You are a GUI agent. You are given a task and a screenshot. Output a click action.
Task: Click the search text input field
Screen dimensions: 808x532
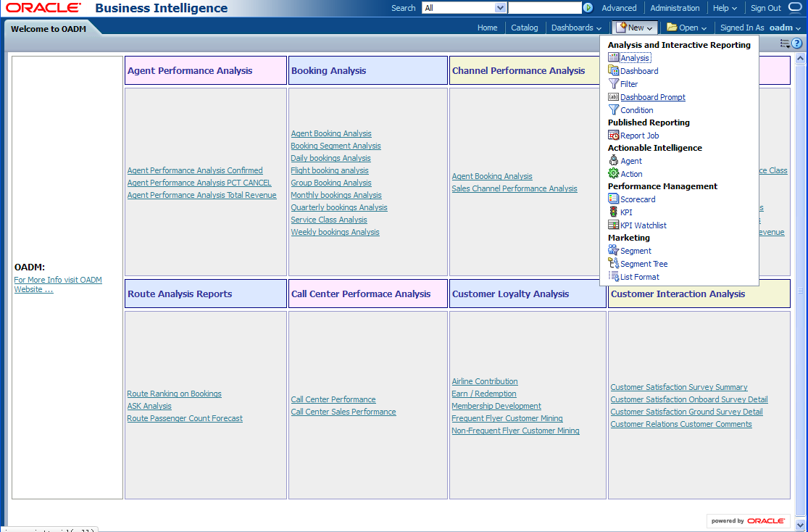(x=544, y=8)
